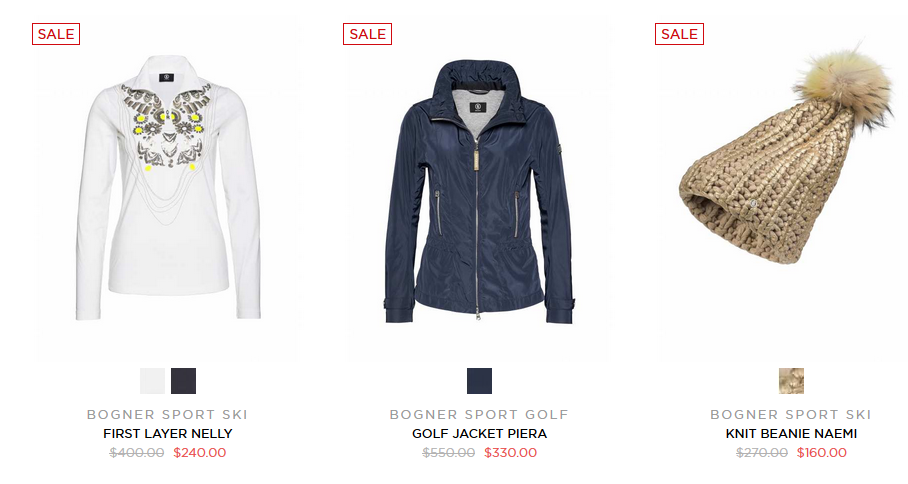Viewport: 908px width, 484px height.
Task: Choose the navy swatch under Golf Jacket
Action: (x=479, y=381)
